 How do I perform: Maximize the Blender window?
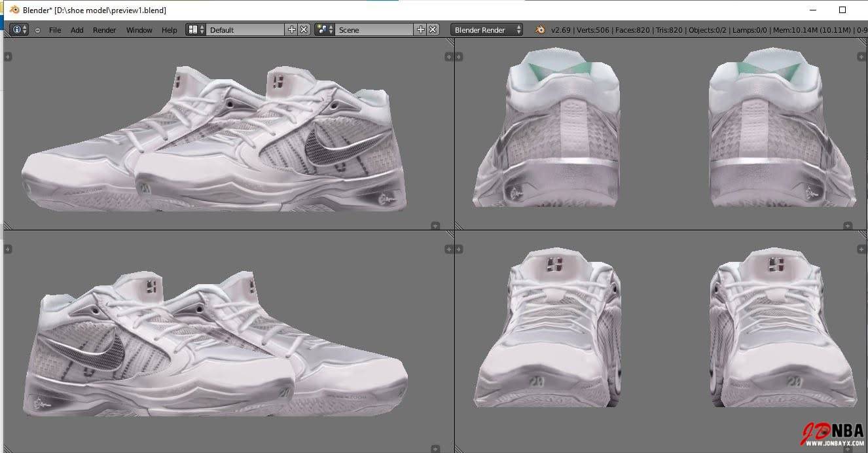point(842,10)
